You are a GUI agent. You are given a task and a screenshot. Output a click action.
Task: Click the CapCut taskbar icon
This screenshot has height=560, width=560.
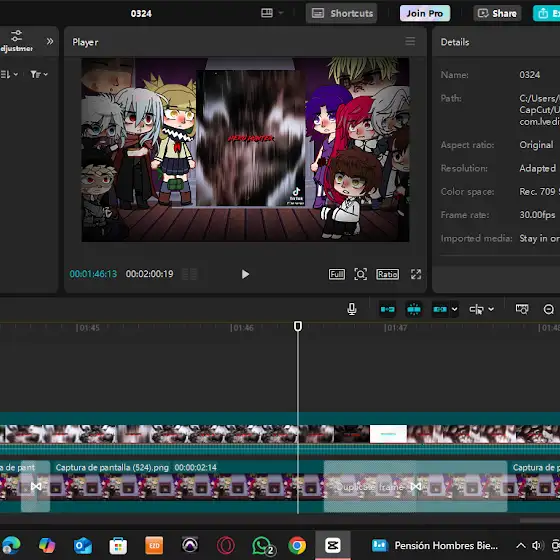pyautogui.click(x=333, y=545)
